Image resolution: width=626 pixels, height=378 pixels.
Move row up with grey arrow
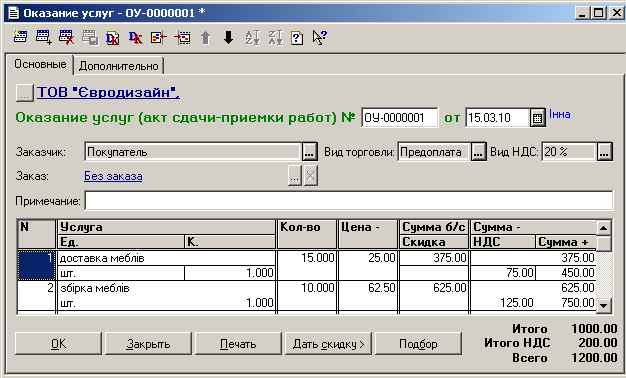[205, 38]
